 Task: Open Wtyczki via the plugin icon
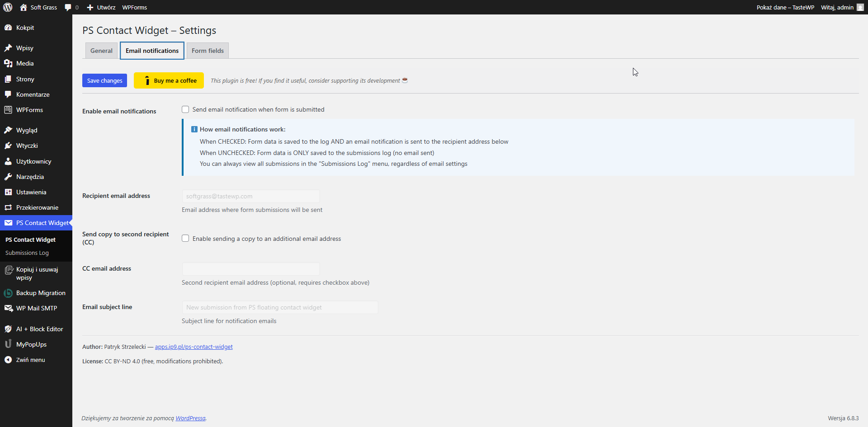(x=9, y=145)
